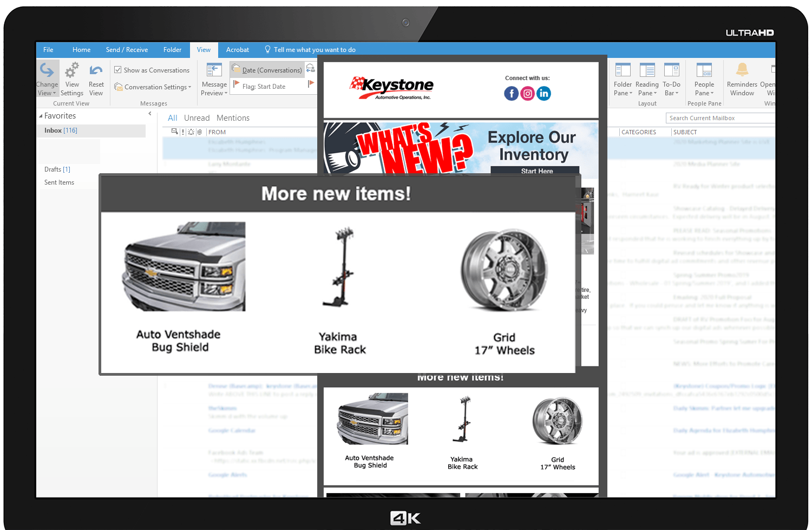Screen dimensions: 812x530
Task: Select the Inbox [116] folder
Action: point(91,130)
